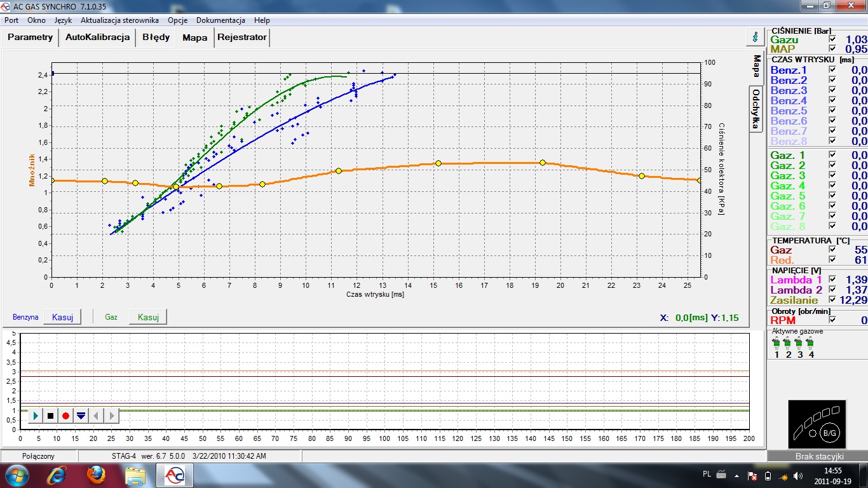The image size is (868, 488).
Task: Switch to the top Mapa tab
Action: point(195,37)
